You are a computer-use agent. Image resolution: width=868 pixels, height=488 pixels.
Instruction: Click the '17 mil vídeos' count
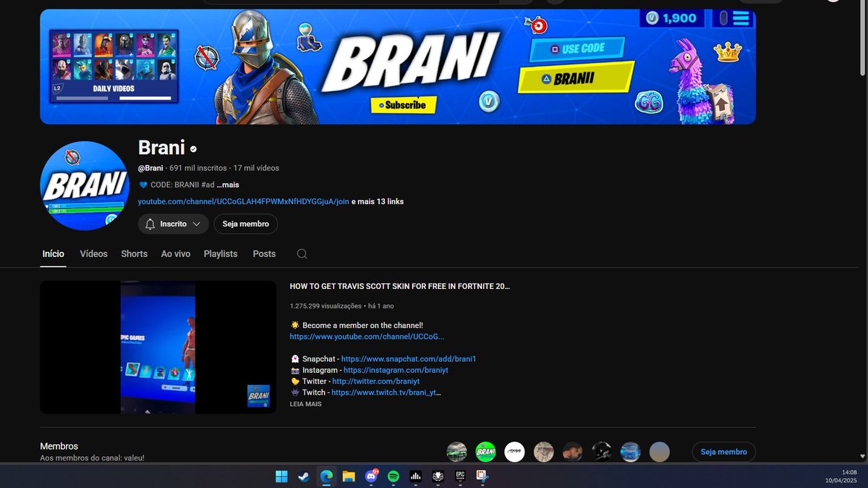tap(256, 168)
